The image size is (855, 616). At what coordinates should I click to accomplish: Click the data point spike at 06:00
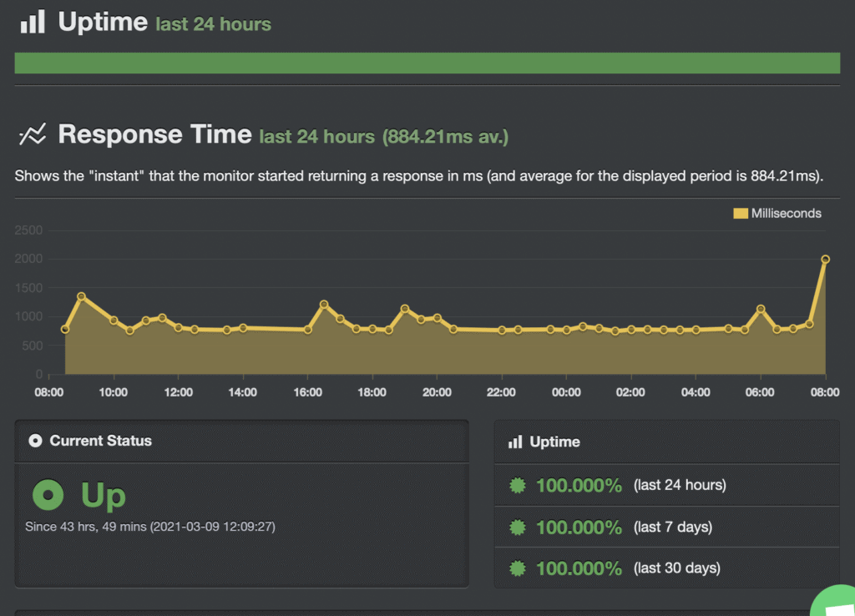tap(761, 309)
